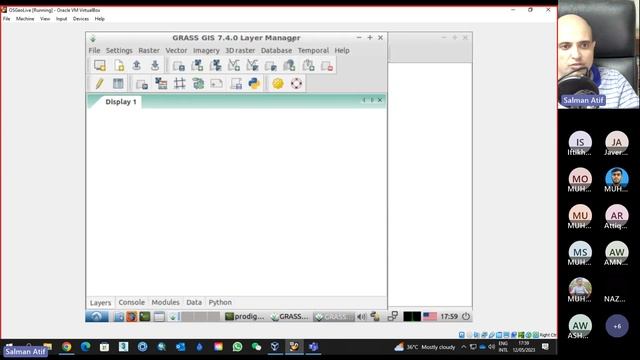Delete selected map layer (red icon)
Screen dimensions: 640x360
pyautogui.click(x=327, y=65)
